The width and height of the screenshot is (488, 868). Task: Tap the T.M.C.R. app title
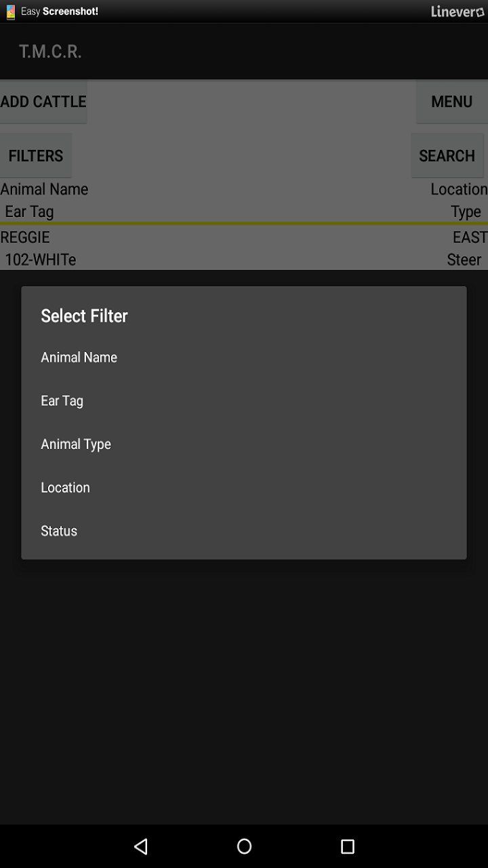(50, 52)
